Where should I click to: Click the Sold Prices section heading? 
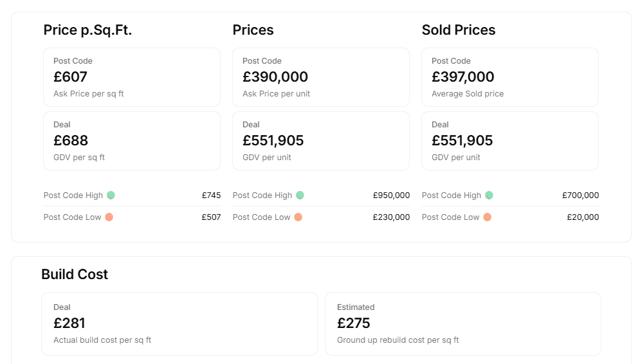click(x=459, y=30)
